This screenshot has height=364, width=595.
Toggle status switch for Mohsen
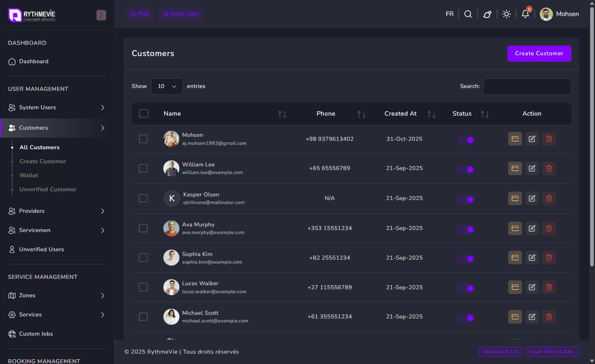[x=466, y=140]
